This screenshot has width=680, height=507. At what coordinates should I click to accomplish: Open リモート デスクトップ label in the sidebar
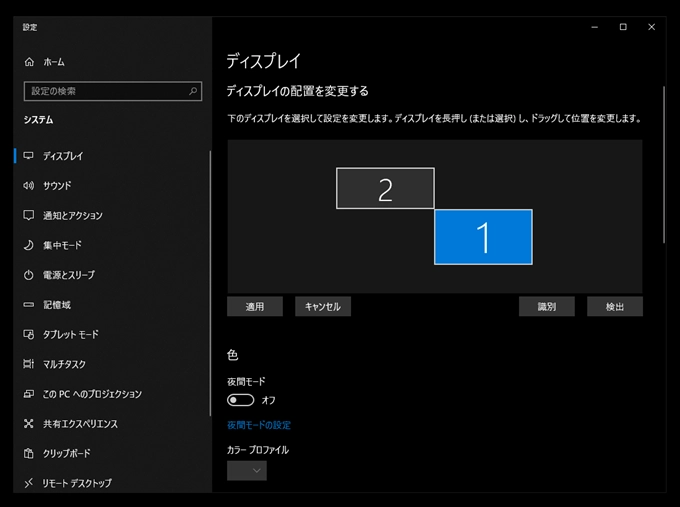pos(77,483)
